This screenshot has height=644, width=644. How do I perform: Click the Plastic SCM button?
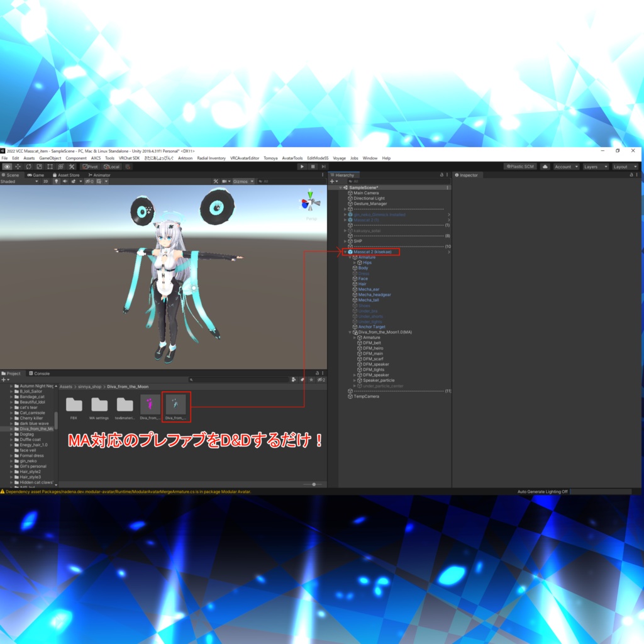[x=520, y=167]
